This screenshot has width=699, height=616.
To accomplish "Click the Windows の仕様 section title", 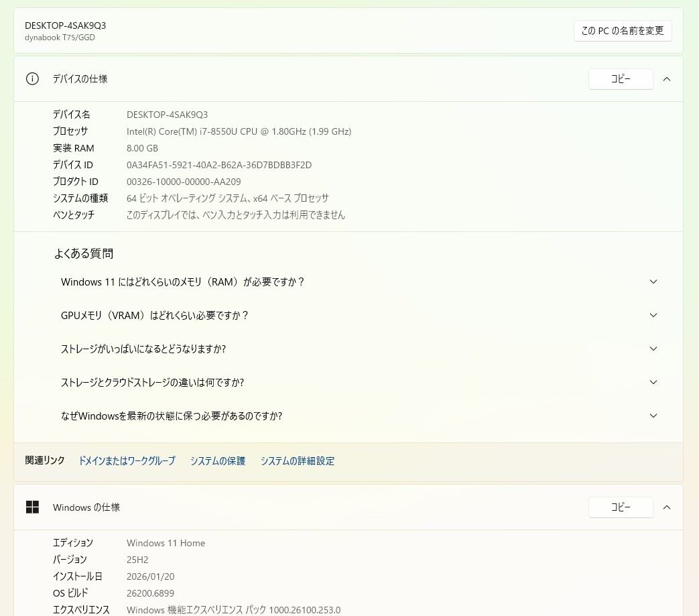I will point(86,507).
